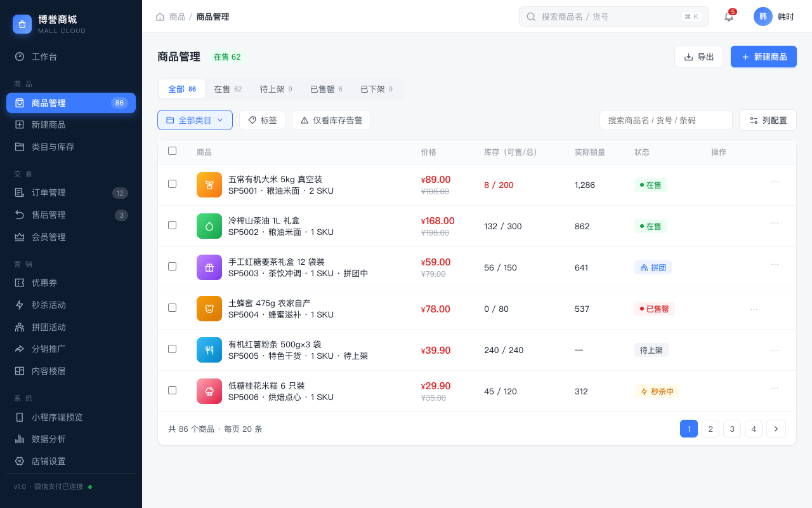
Task: Go to the next page arrow
Action: coord(776,429)
